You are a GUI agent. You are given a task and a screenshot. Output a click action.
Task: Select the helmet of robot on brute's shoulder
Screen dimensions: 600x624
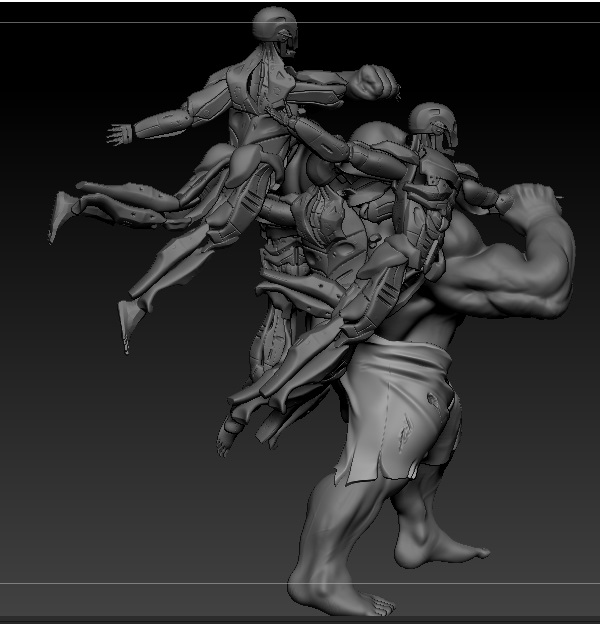pos(434,127)
